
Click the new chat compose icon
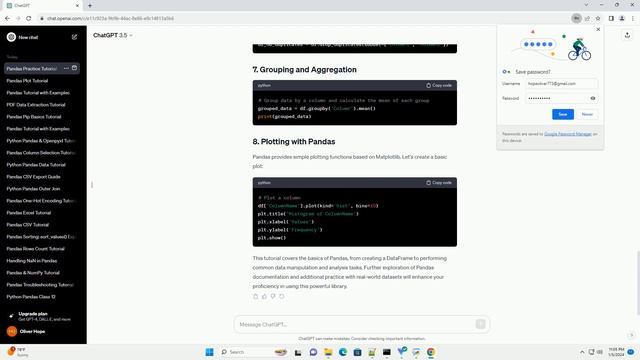tap(74, 37)
